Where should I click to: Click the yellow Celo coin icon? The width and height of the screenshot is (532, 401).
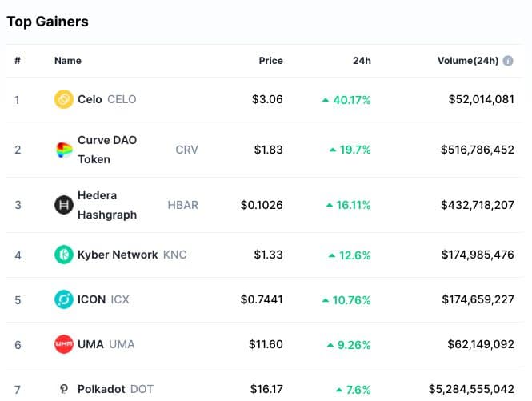pos(64,99)
